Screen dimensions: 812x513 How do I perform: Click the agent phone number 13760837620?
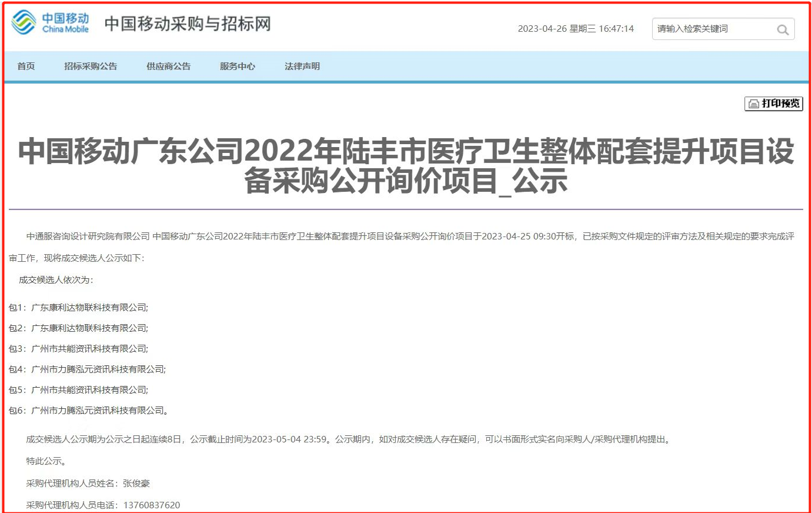(151, 505)
